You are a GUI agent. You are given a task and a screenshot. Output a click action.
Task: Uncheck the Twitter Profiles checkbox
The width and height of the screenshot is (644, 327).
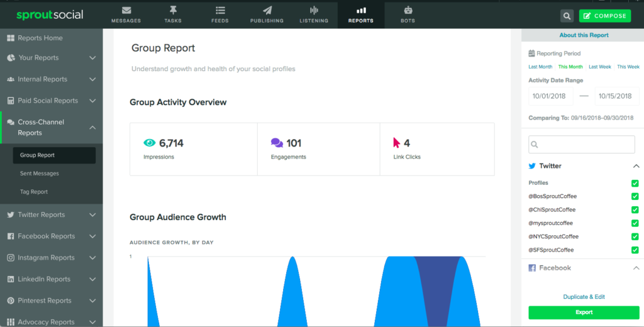(635, 183)
